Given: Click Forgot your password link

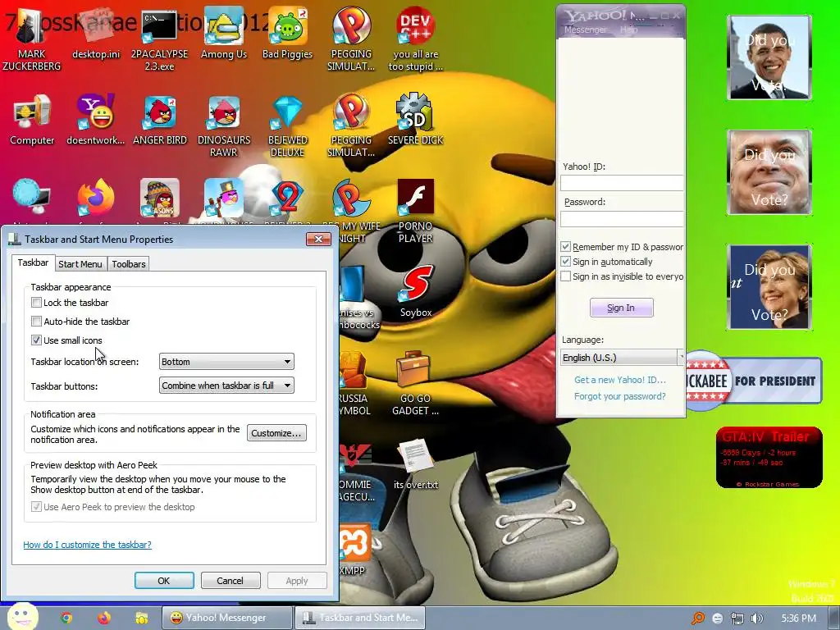Looking at the screenshot, I should pos(620,396).
